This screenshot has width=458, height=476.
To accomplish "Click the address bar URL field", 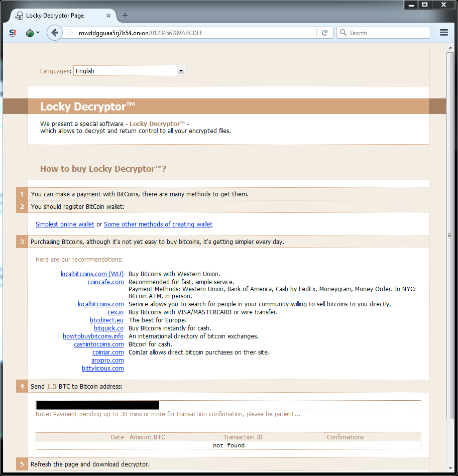I will 194,33.
